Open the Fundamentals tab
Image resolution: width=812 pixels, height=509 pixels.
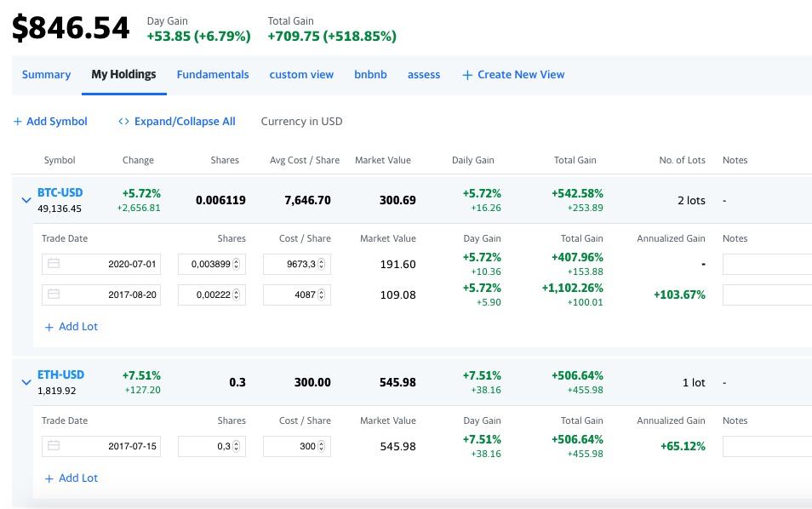coord(213,75)
